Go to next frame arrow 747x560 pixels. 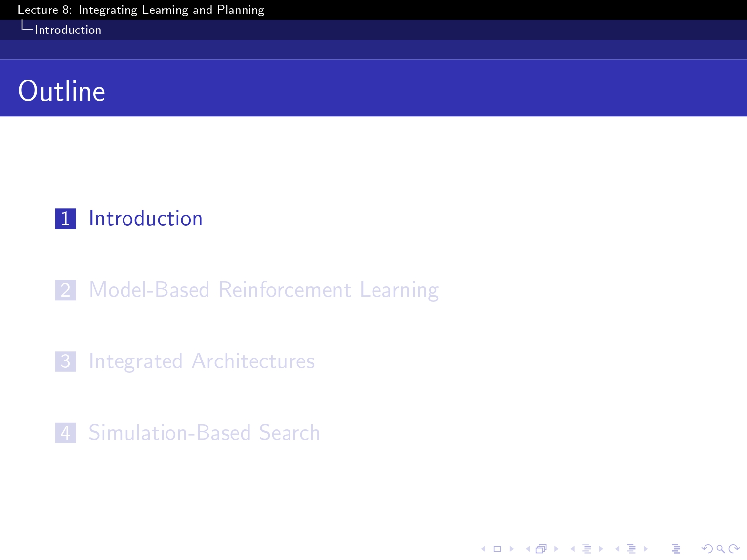(556, 549)
